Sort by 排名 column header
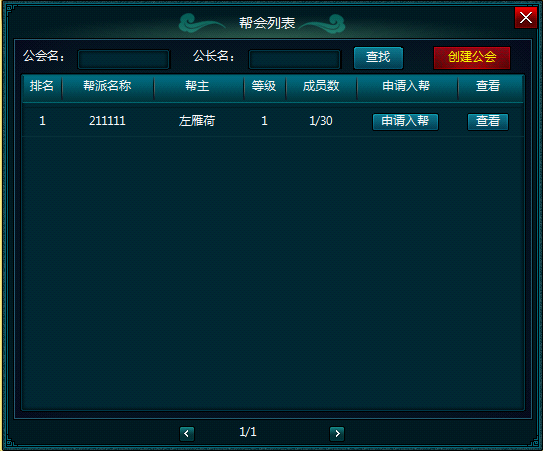The image size is (544, 452). (x=42, y=86)
